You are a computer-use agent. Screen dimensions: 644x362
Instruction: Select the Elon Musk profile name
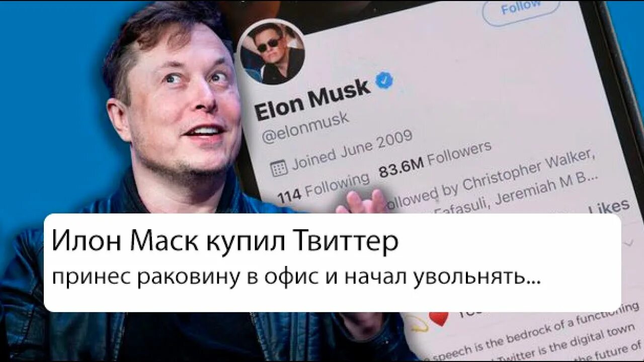(x=312, y=100)
